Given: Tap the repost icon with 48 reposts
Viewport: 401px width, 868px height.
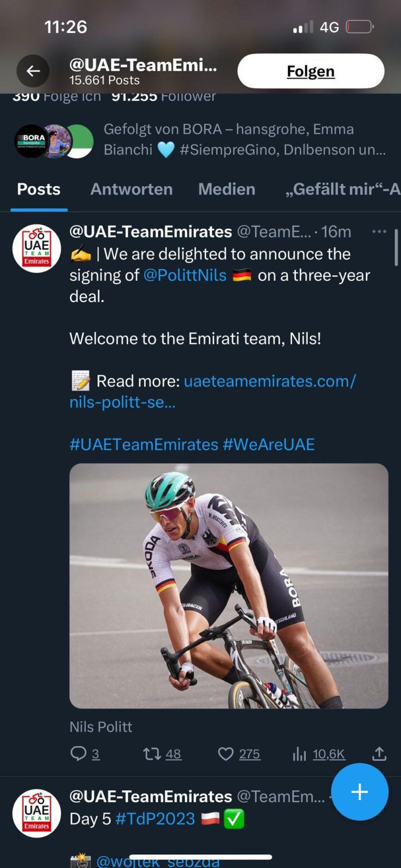Looking at the screenshot, I should (152, 754).
